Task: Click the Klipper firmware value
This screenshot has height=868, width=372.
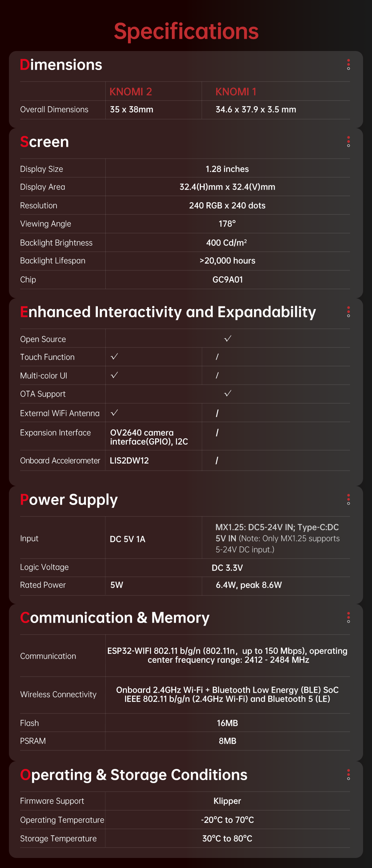Action: click(227, 801)
